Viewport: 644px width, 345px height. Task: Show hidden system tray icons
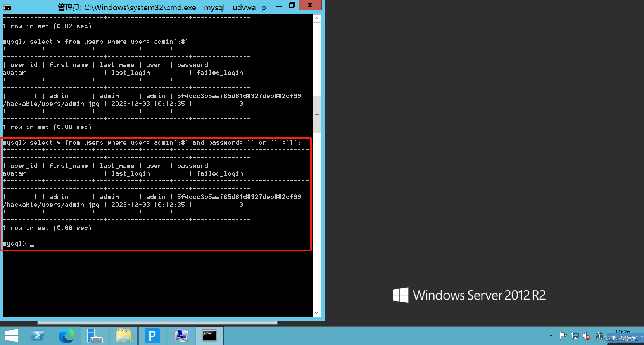click(551, 336)
